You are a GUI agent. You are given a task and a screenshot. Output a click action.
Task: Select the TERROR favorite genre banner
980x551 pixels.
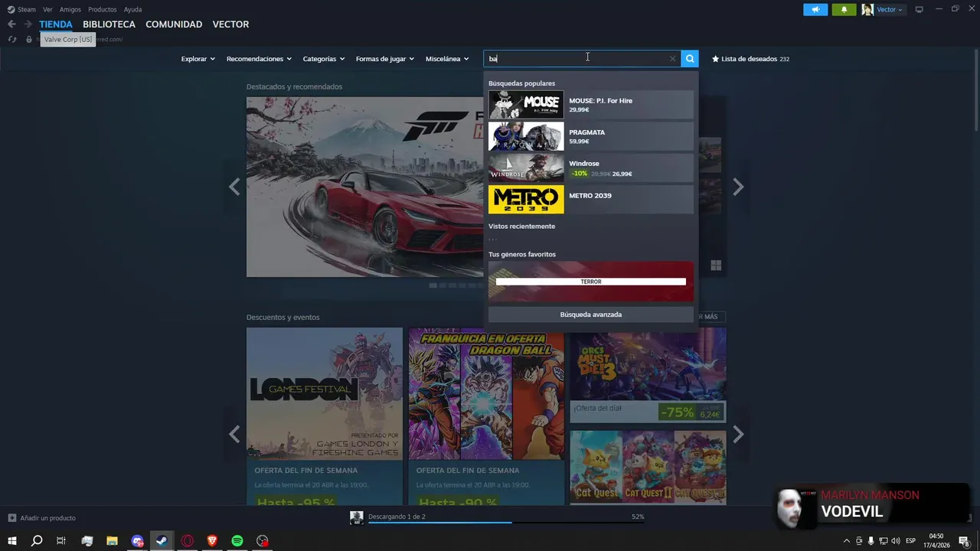point(591,282)
